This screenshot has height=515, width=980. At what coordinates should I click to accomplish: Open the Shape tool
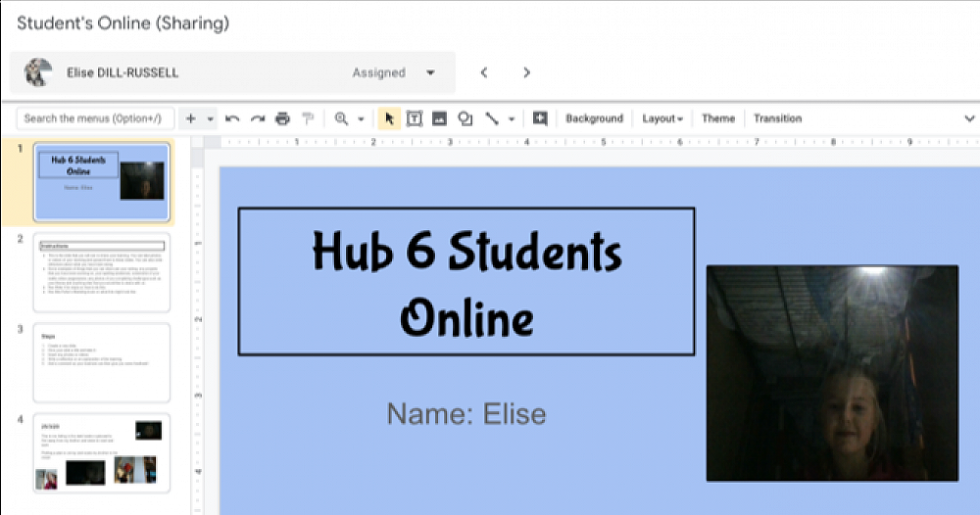[x=465, y=118]
